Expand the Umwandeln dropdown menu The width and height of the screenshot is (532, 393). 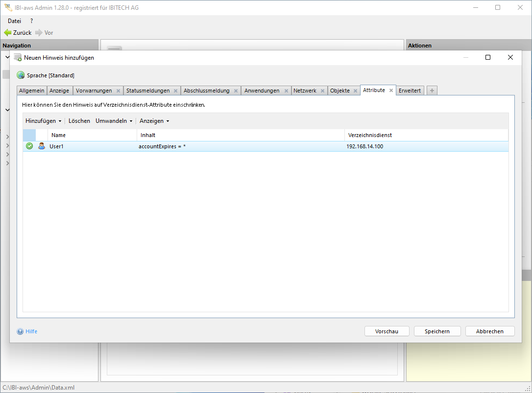[x=114, y=121]
